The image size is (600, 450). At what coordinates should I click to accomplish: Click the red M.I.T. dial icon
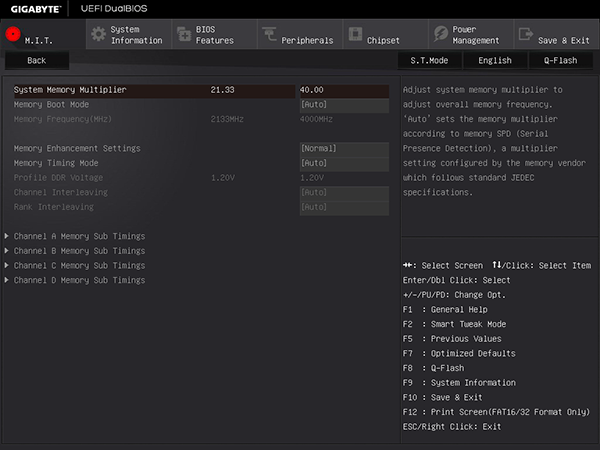click(13, 34)
